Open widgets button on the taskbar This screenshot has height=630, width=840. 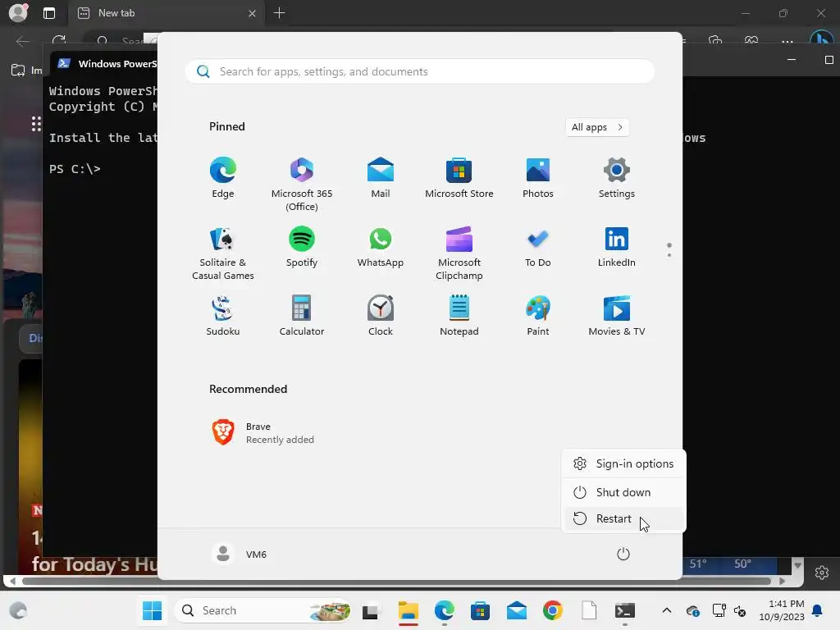tap(18, 610)
